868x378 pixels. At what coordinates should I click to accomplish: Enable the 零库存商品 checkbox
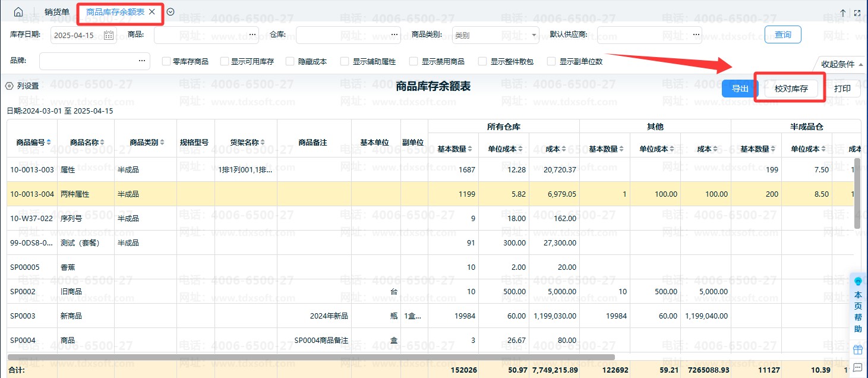point(167,61)
